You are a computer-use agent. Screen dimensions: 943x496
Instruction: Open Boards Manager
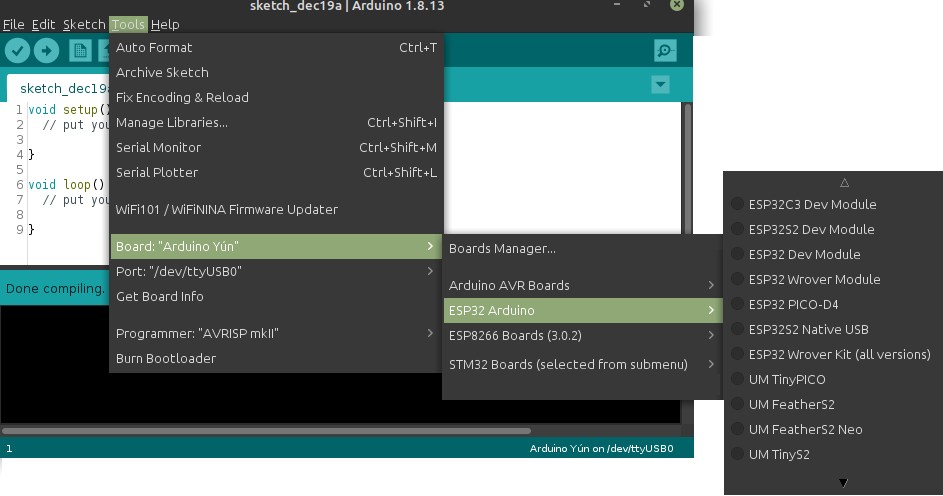[x=502, y=248]
